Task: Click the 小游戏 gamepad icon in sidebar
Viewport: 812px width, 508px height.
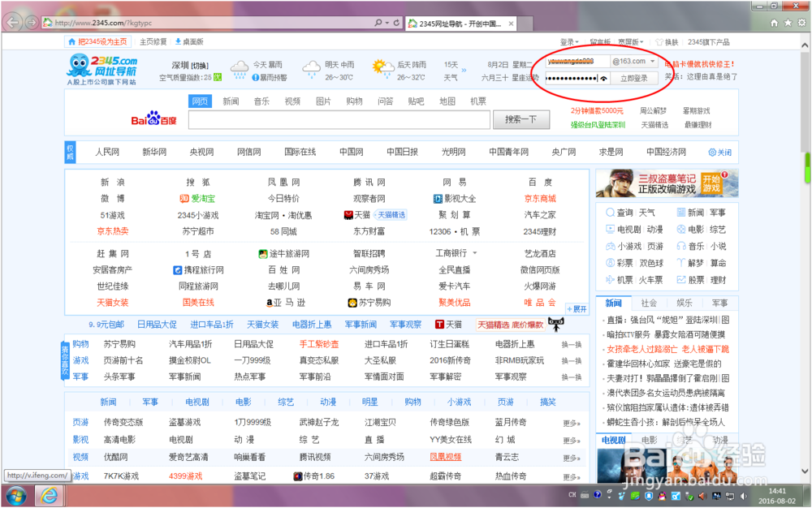Action: click(610, 246)
